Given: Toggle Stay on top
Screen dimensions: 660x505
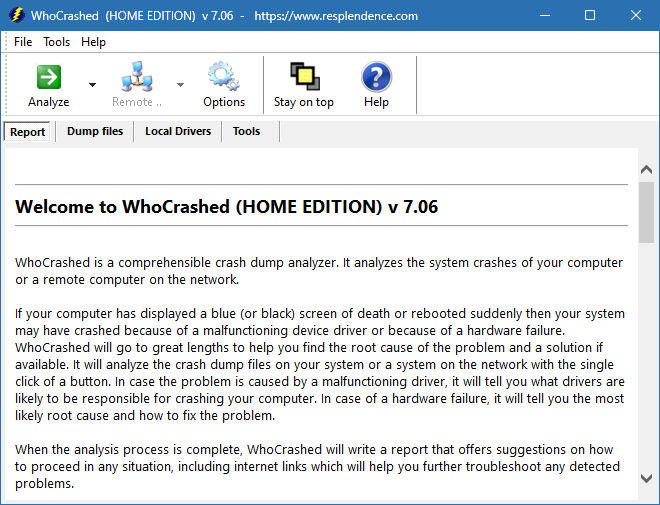Looking at the screenshot, I should pyautogui.click(x=304, y=85).
